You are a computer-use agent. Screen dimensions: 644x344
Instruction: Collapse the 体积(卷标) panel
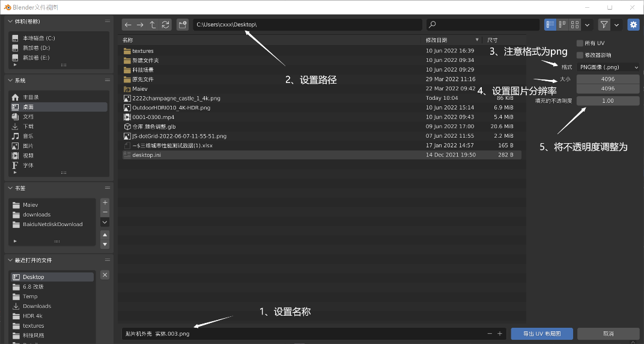10,22
